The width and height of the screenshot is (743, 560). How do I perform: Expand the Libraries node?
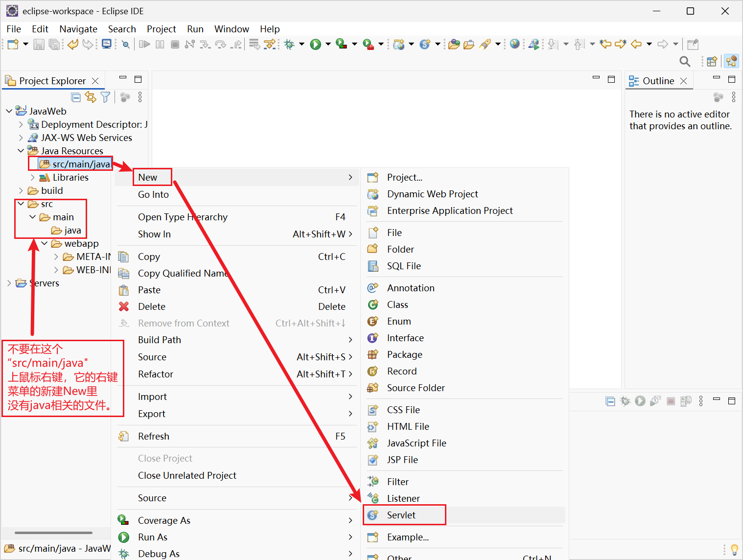coord(32,177)
